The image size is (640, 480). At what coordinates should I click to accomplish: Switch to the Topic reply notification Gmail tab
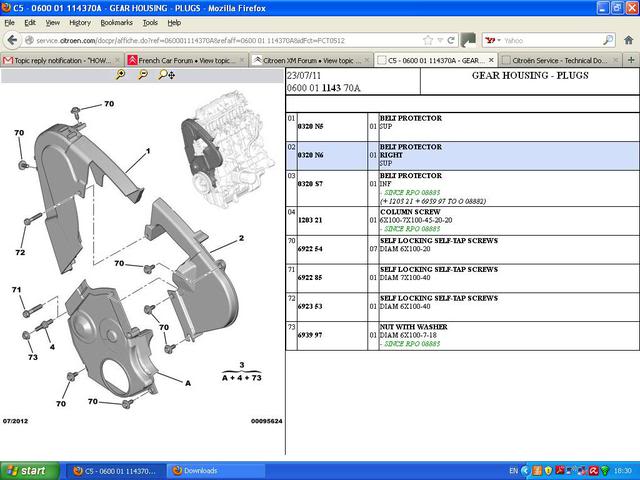click(62, 60)
